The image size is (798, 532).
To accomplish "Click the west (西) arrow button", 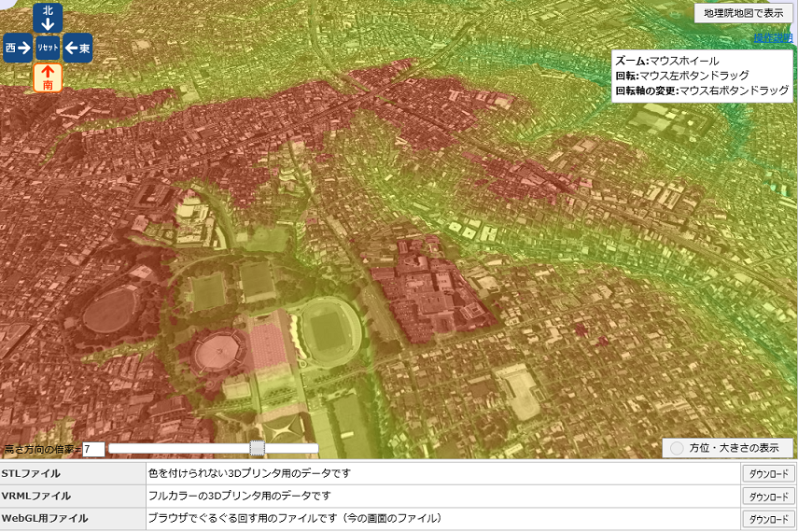I will [17, 48].
